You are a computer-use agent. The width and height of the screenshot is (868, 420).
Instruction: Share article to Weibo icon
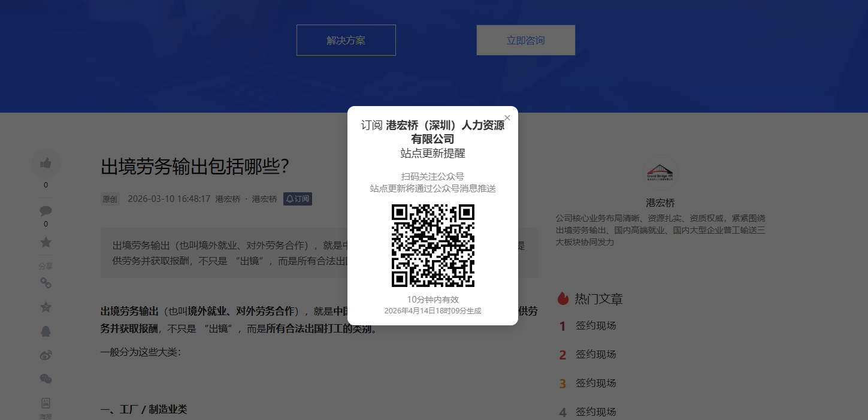point(46,355)
